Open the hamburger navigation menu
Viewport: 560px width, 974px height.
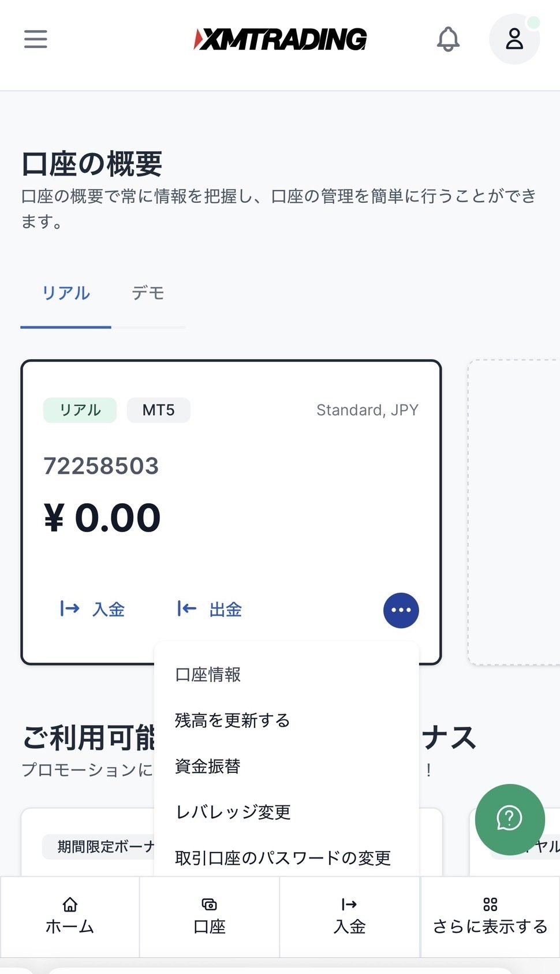point(35,39)
